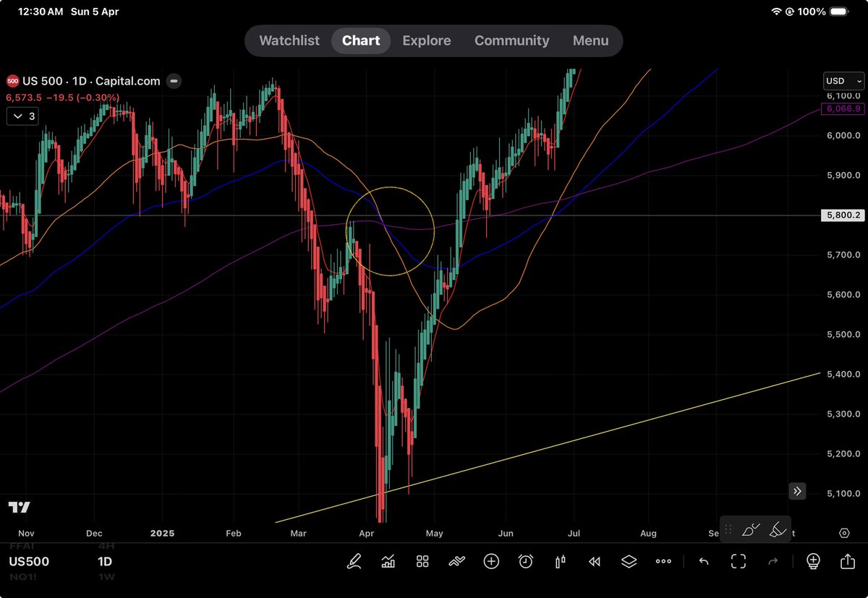Click the 5,800.2 horizontal line price label
The width and height of the screenshot is (868, 598).
pos(842,215)
